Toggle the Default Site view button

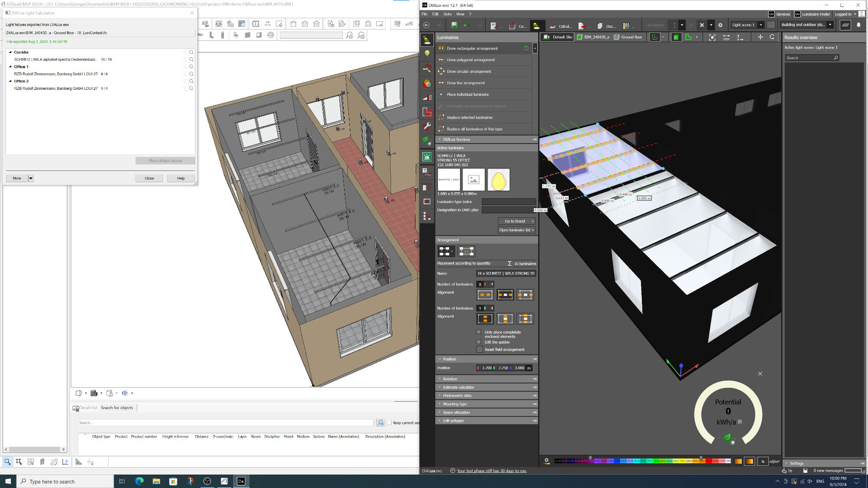pos(558,37)
